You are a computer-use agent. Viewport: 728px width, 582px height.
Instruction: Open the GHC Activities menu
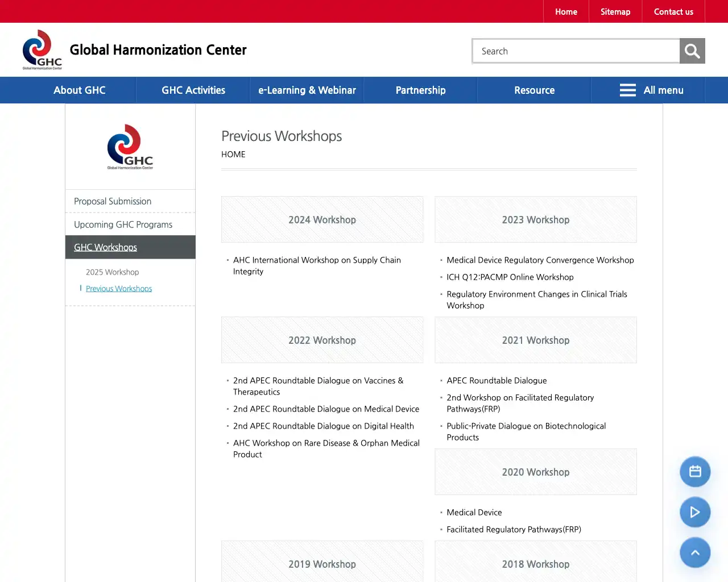(193, 90)
